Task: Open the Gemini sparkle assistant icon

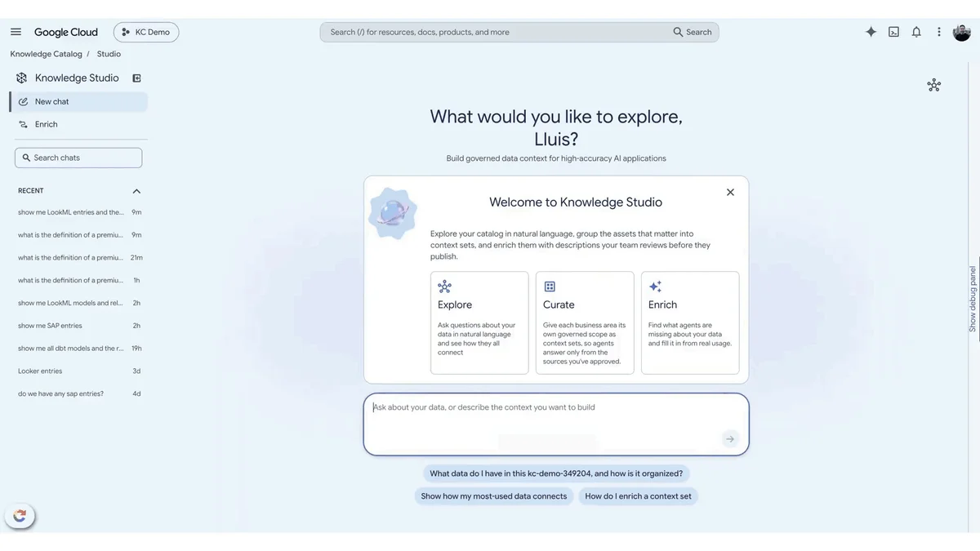Action: (x=871, y=32)
